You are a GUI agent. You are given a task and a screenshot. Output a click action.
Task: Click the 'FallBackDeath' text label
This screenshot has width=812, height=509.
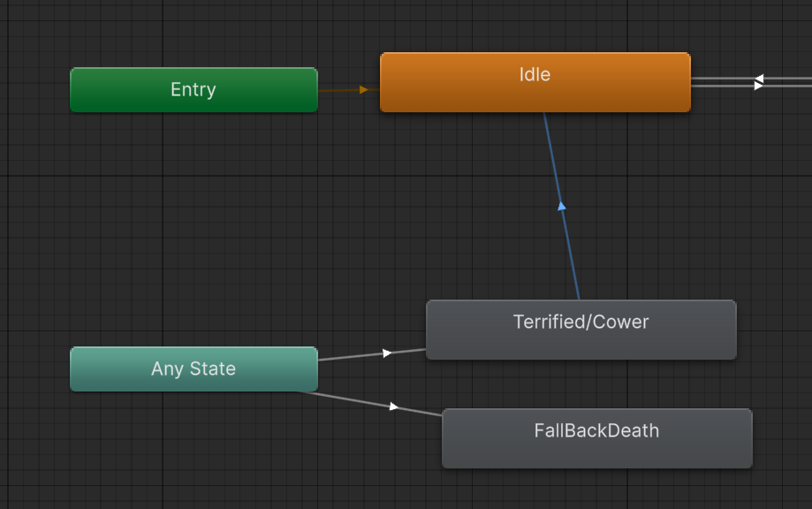pyautogui.click(x=596, y=431)
